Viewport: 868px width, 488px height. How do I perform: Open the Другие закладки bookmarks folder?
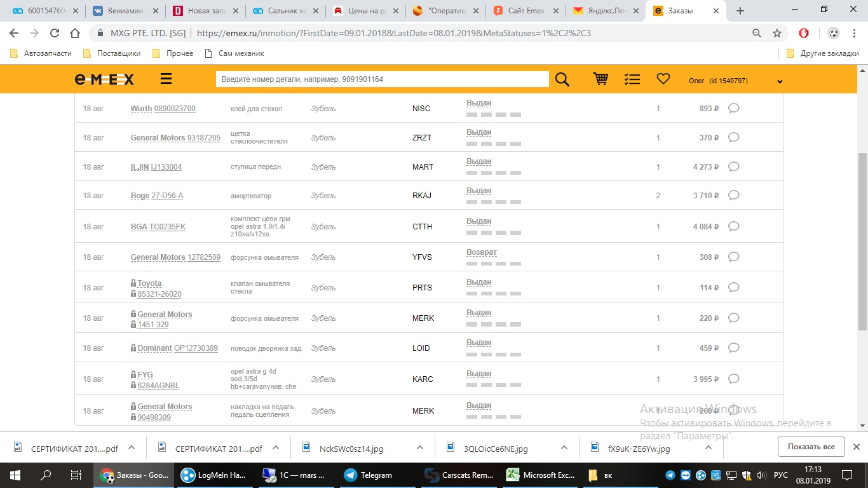[x=822, y=53]
